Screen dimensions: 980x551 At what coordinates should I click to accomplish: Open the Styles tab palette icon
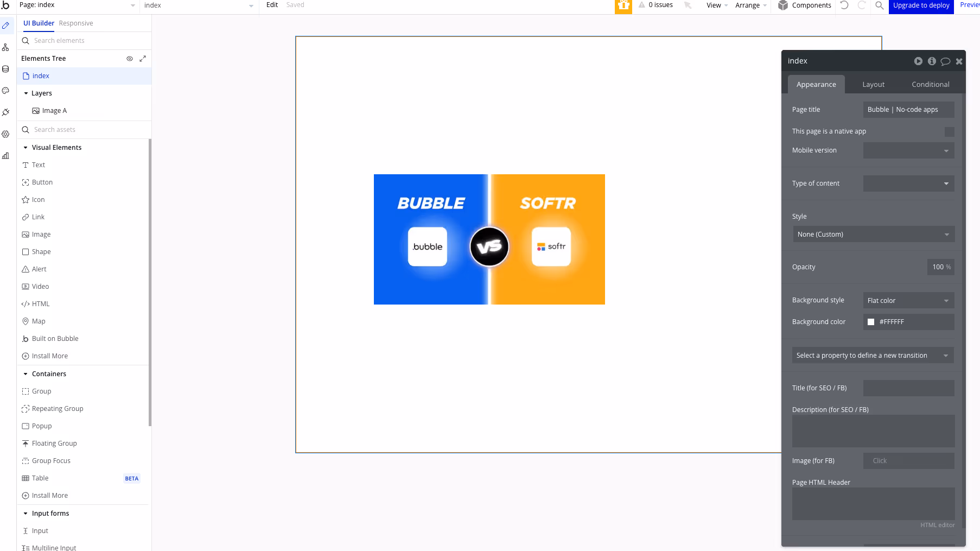coord(5,91)
